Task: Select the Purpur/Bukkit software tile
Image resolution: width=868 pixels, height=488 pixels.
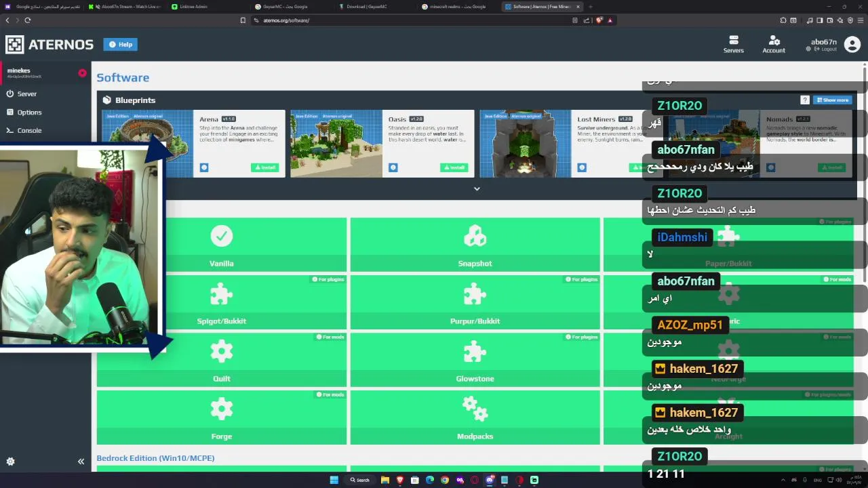Action: tap(475, 302)
